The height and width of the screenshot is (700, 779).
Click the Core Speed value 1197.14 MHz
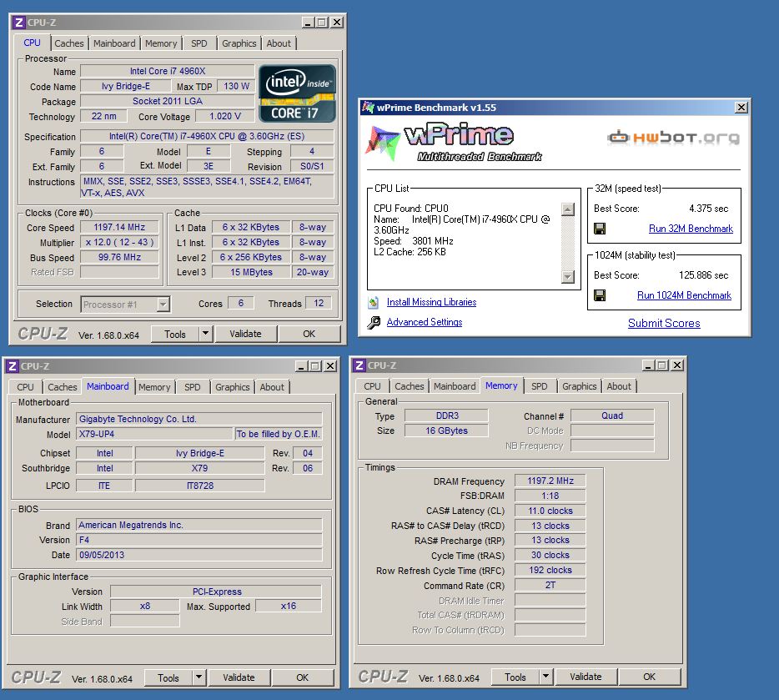pos(119,227)
